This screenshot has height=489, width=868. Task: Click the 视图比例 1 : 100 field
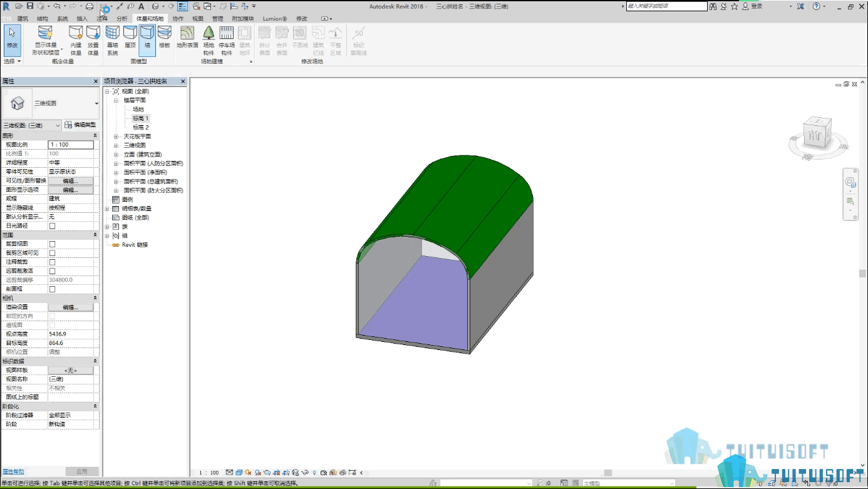tap(71, 145)
